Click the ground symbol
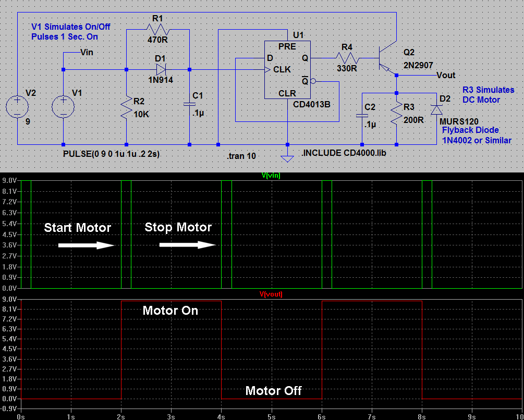The height and width of the screenshot is (420, 524). 287,158
